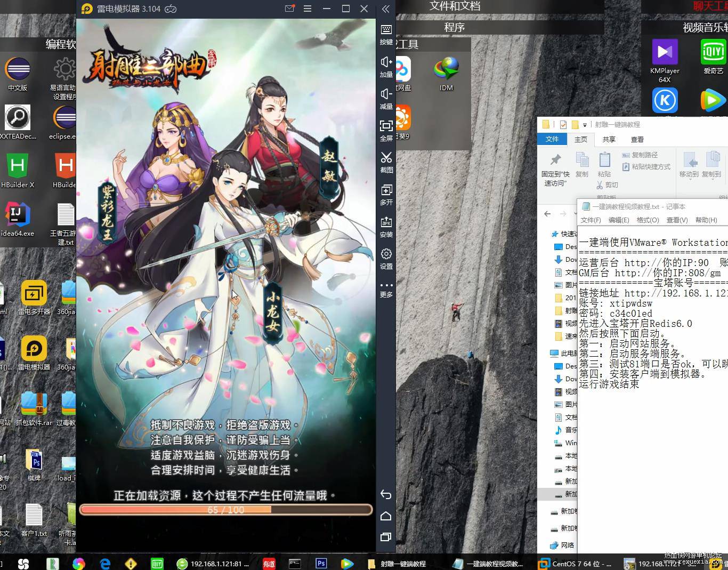
Task: Launch idea64.exe from the desktop
Action: point(18,219)
